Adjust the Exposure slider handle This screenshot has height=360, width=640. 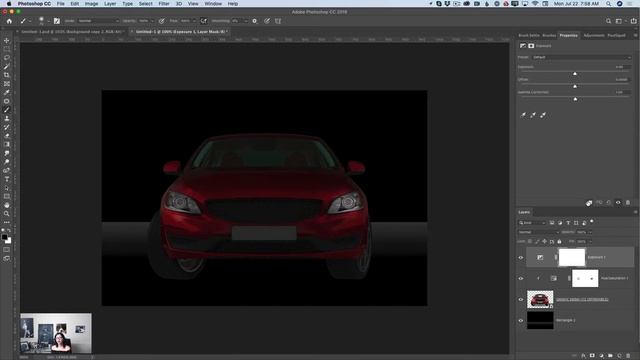pos(575,74)
